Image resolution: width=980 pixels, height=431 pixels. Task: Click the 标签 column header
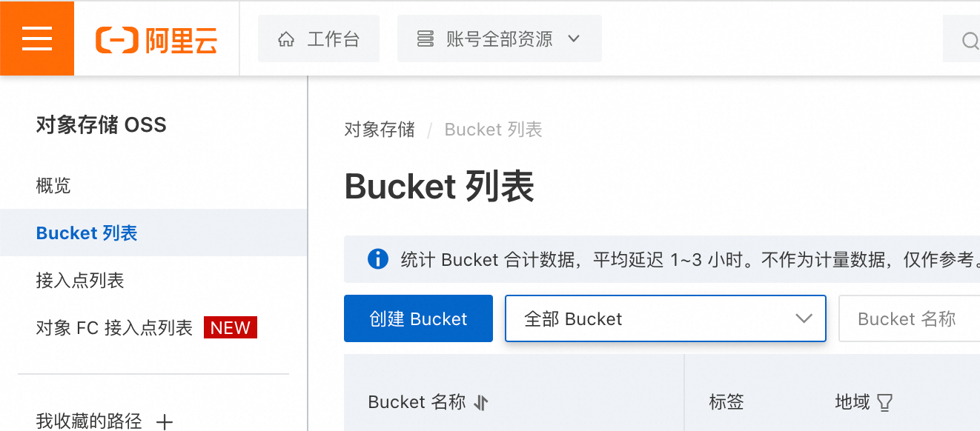726,402
